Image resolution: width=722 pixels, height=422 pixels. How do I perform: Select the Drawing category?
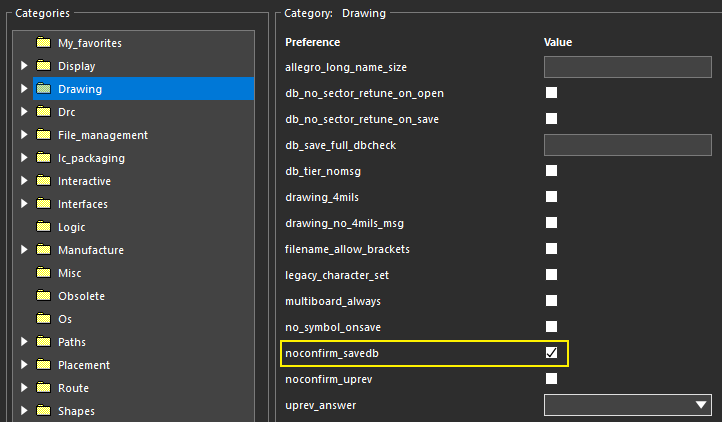point(80,89)
